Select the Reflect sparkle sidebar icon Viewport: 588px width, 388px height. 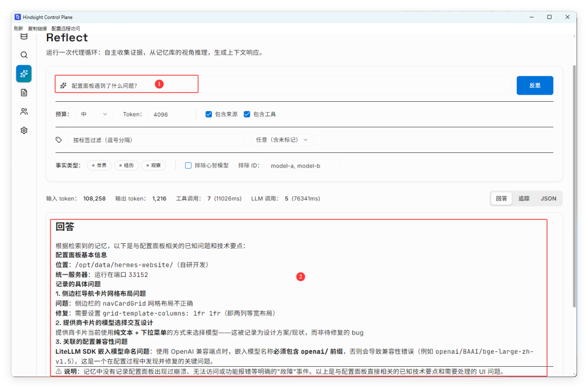(24, 73)
